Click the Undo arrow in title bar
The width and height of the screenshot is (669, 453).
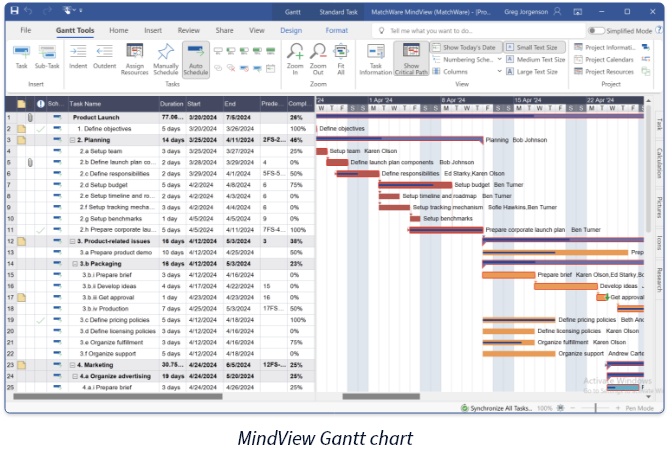click(x=28, y=11)
